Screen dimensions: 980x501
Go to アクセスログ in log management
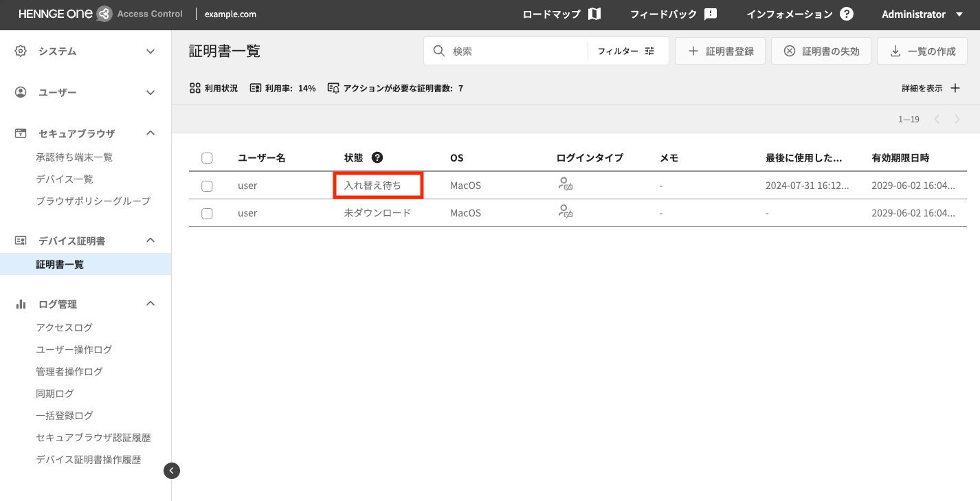coord(64,327)
